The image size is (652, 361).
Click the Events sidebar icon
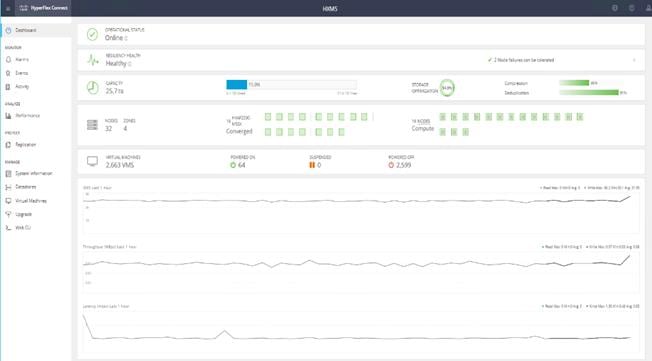pos(8,73)
